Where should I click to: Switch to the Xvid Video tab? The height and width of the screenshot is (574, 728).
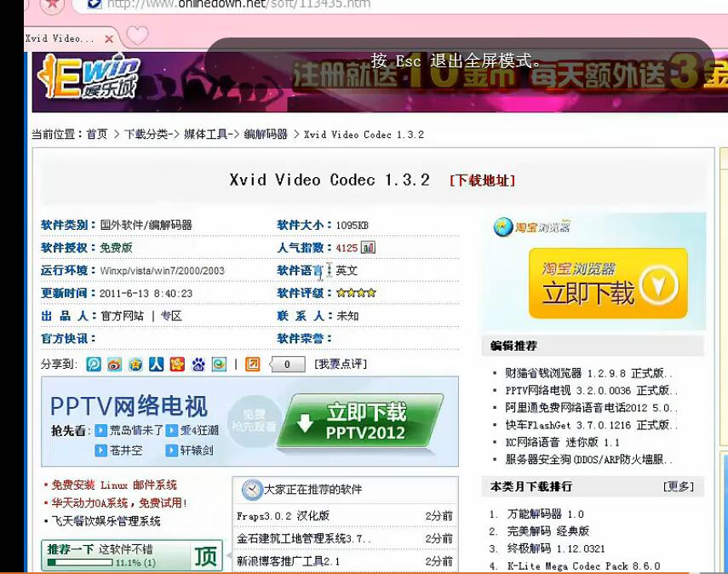tap(60, 38)
